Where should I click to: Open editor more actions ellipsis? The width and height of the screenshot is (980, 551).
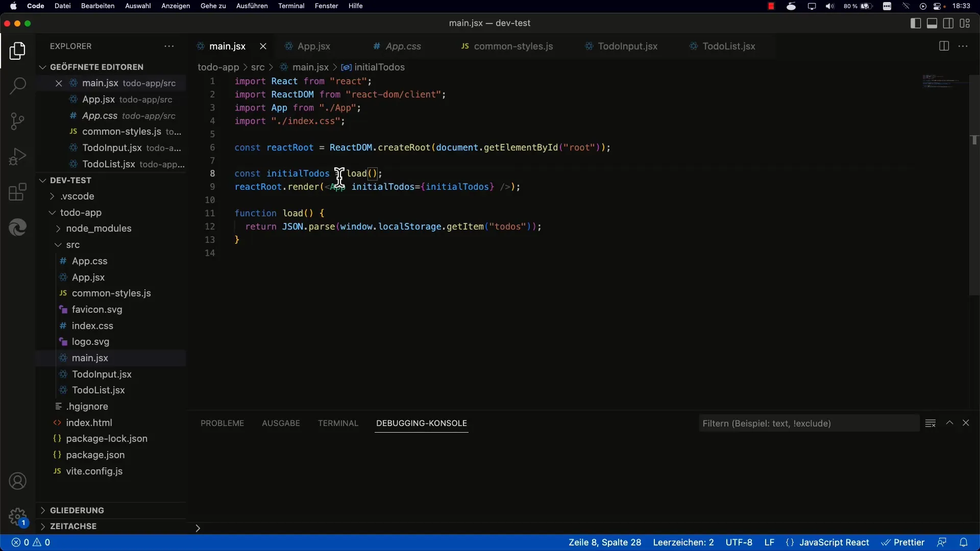click(963, 46)
